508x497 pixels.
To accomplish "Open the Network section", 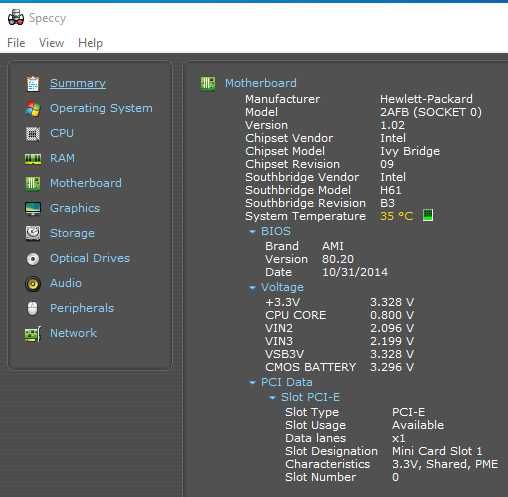I will 73,333.
